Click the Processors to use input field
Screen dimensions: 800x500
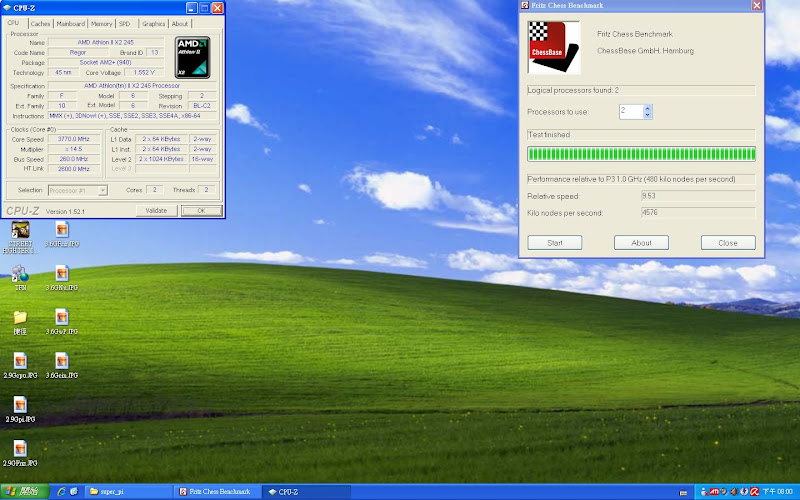pos(630,111)
